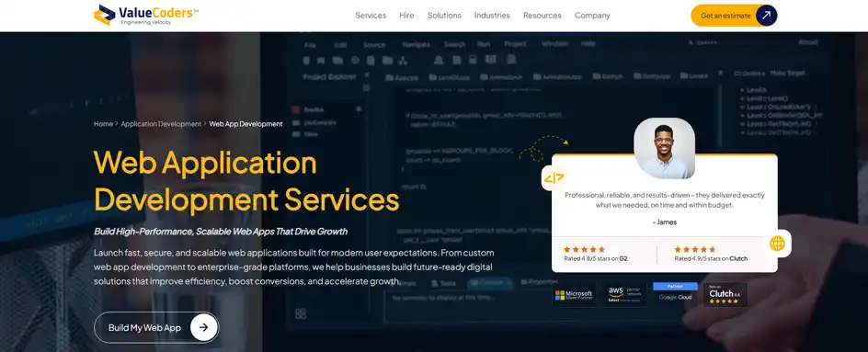
Task: Click the tagline Build High-Performance, Scalable Web Apps
Action: 221,232
